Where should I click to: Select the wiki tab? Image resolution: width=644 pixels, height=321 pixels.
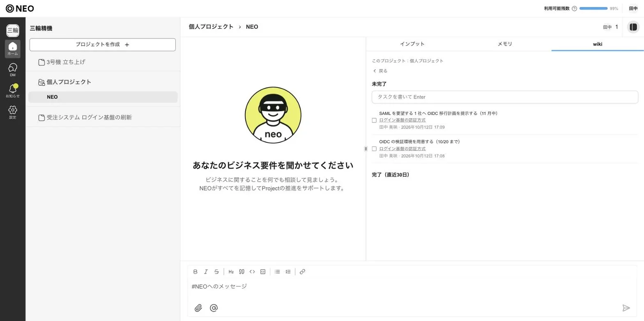click(598, 44)
